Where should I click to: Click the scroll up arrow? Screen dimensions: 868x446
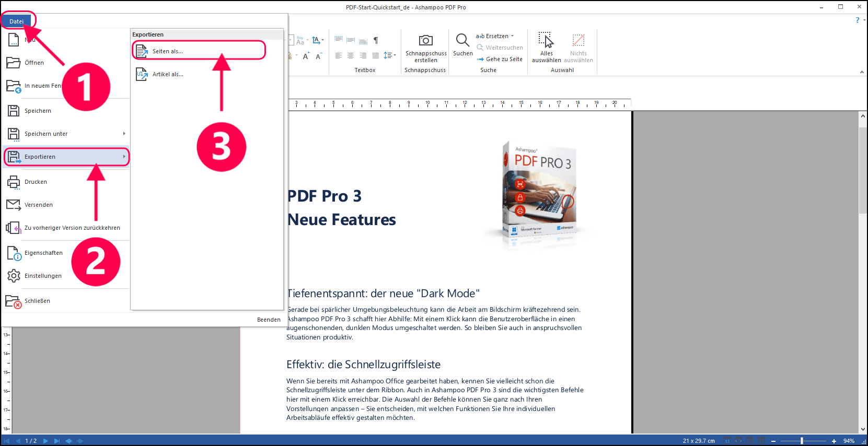pyautogui.click(x=863, y=116)
